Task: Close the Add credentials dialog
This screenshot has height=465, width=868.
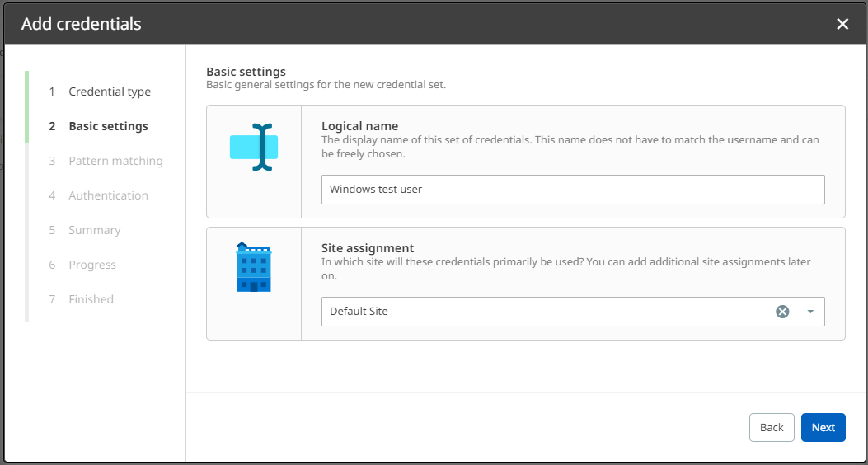Action: pyautogui.click(x=842, y=24)
